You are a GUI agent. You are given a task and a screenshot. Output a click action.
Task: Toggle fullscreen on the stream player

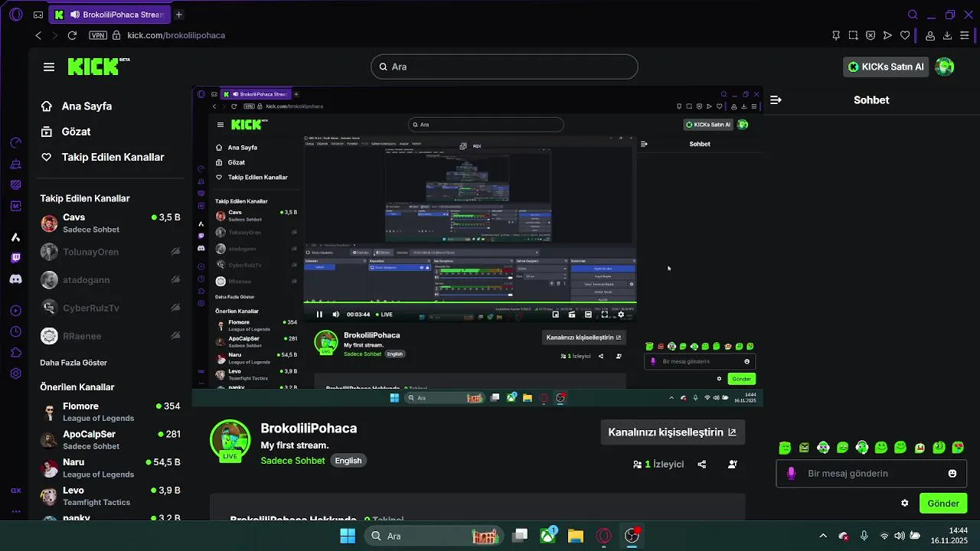point(604,314)
